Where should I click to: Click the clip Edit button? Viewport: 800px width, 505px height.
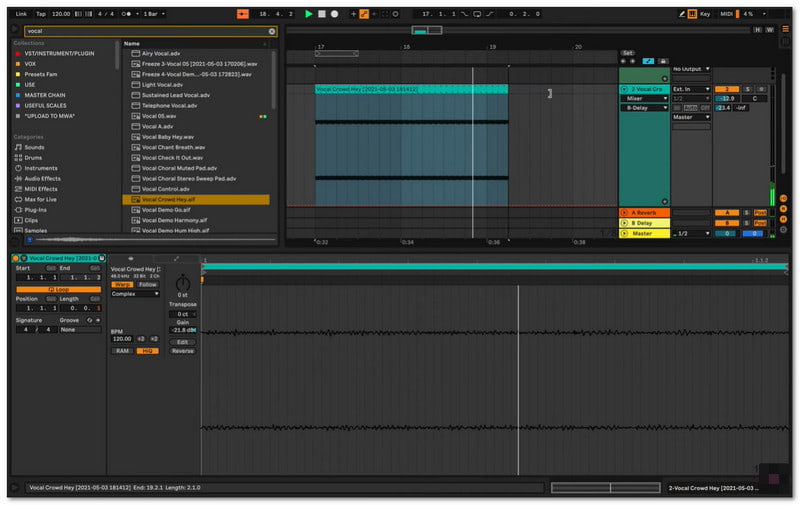coord(182,342)
